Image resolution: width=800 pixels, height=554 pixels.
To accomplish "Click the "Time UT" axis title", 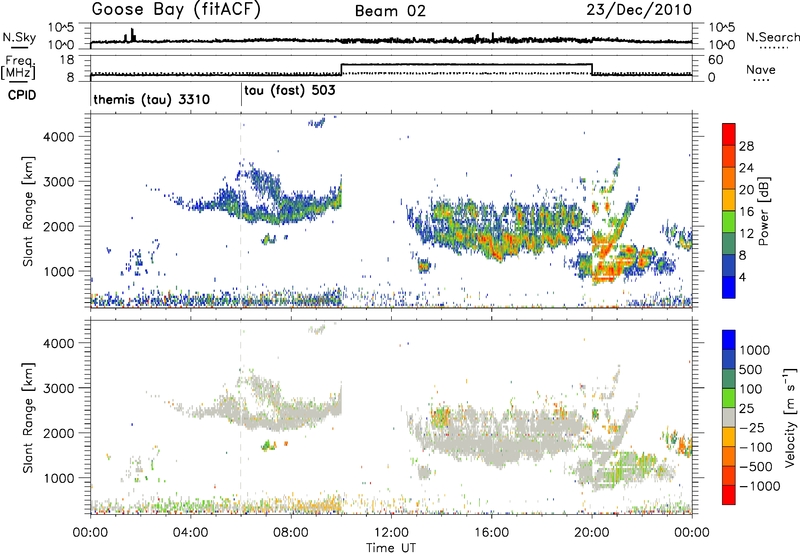I will pyautogui.click(x=391, y=548).
